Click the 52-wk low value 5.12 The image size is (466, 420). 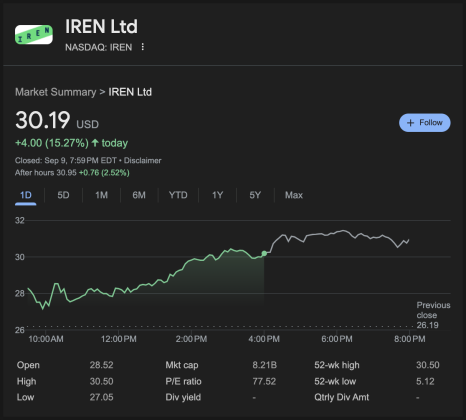coord(425,381)
